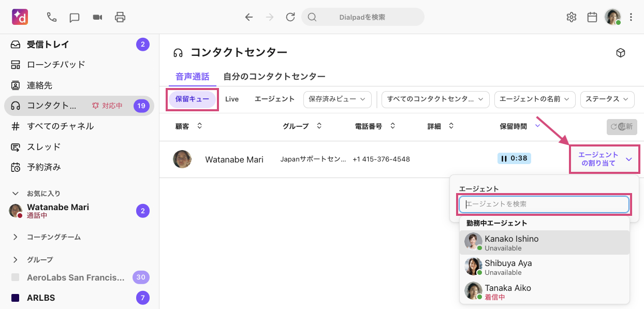Click the refresh arrow icon
644x309 pixels.
coord(290,17)
